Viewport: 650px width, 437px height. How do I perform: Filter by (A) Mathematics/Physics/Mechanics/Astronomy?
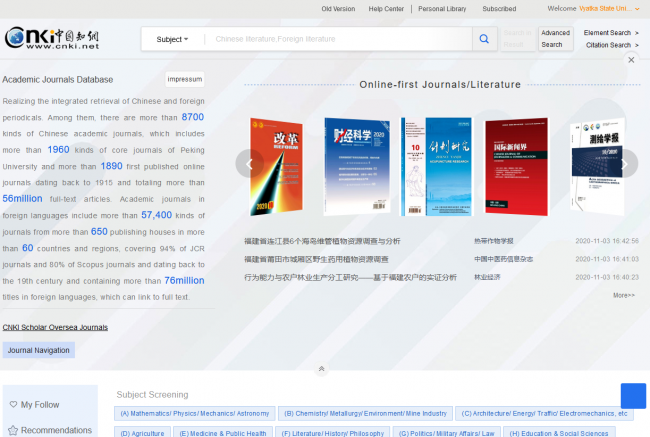pos(194,413)
